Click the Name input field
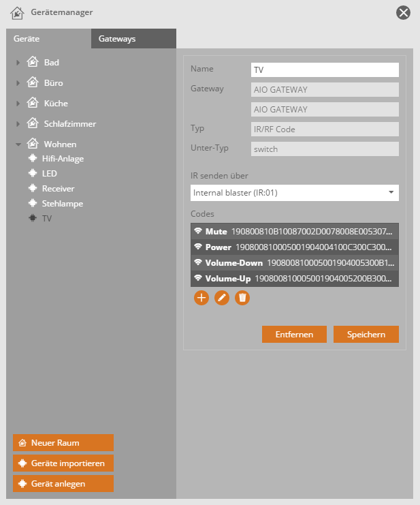 coord(324,70)
